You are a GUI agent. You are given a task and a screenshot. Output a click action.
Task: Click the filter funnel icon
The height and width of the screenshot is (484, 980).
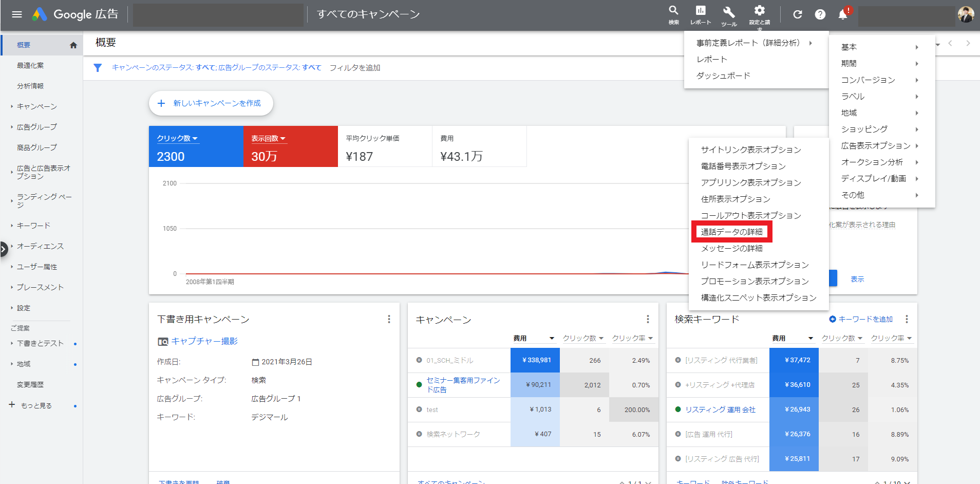tap(98, 68)
